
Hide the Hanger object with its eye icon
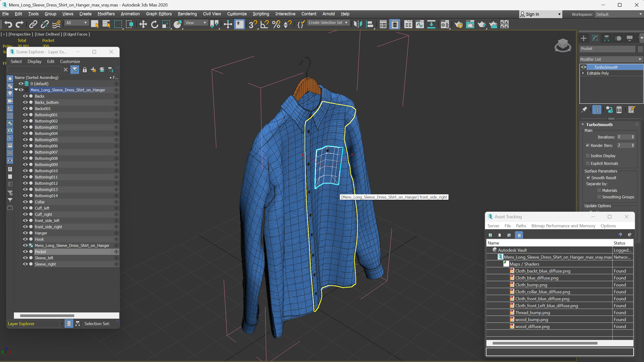tap(25, 233)
